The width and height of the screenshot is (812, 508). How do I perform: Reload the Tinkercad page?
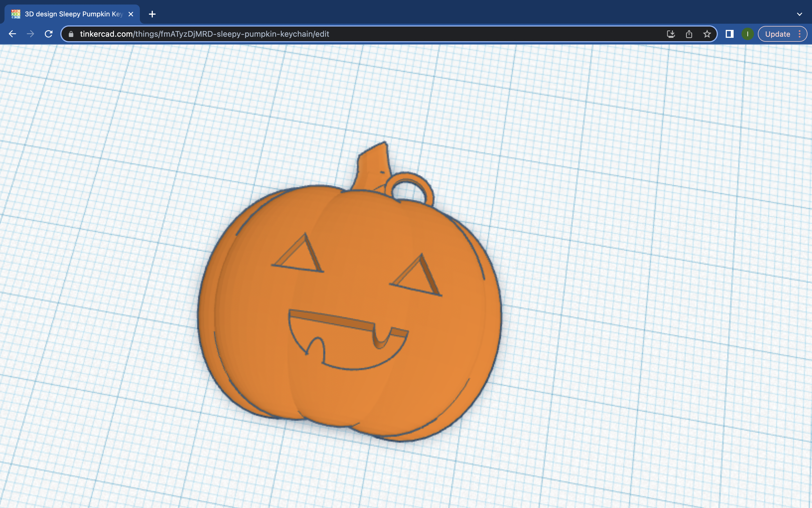(x=49, y=34)
